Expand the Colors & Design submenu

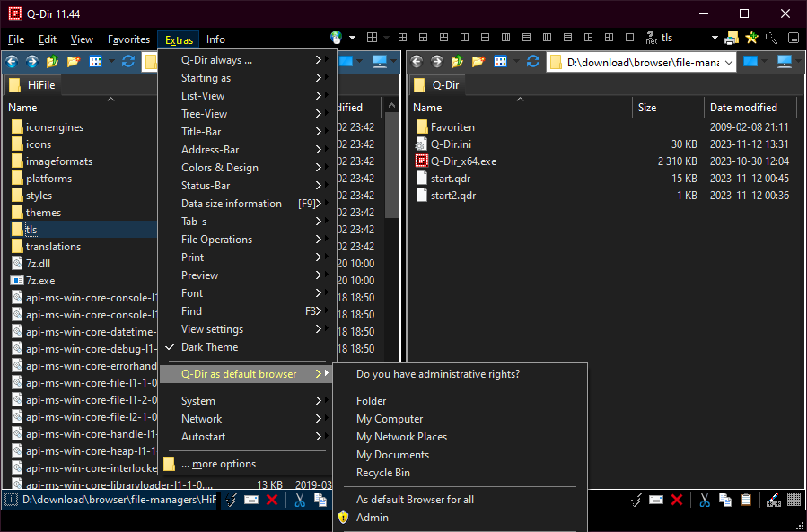click(220, 168)
